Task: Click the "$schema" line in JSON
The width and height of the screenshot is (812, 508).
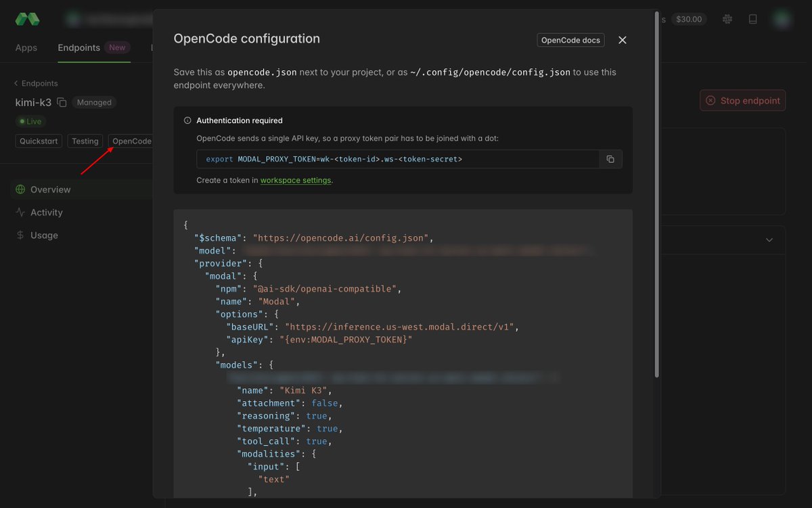Action: click(x=314, y=238)
